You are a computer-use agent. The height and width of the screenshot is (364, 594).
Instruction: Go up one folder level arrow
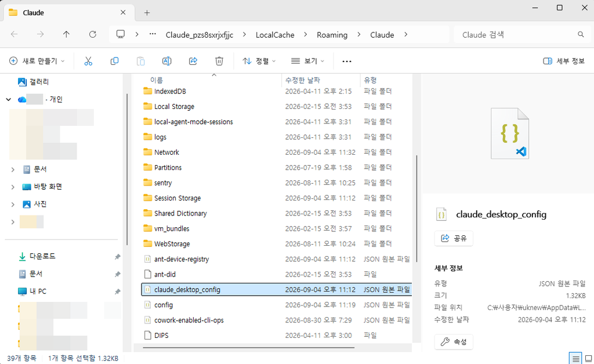66,34
